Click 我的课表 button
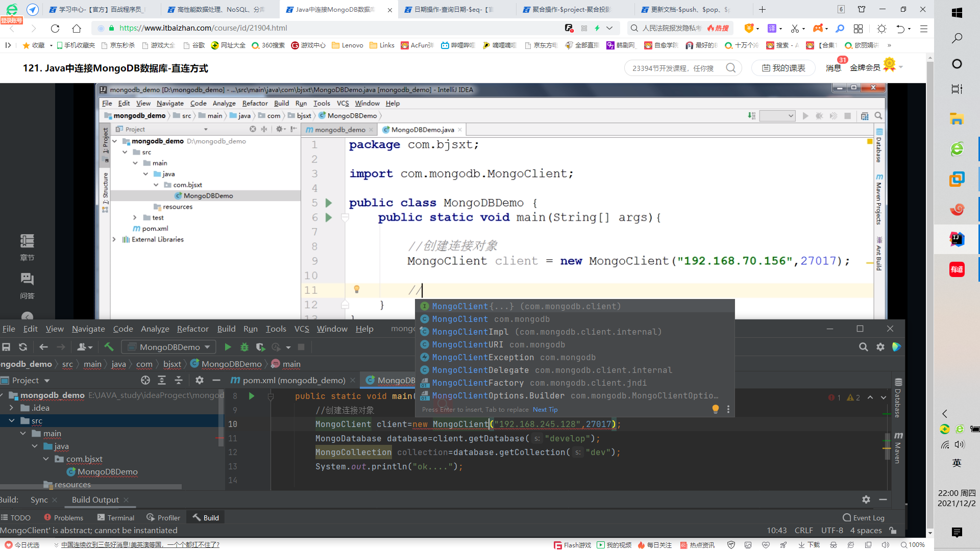Viewport: 980px width, 551px height. click(783, 68)
